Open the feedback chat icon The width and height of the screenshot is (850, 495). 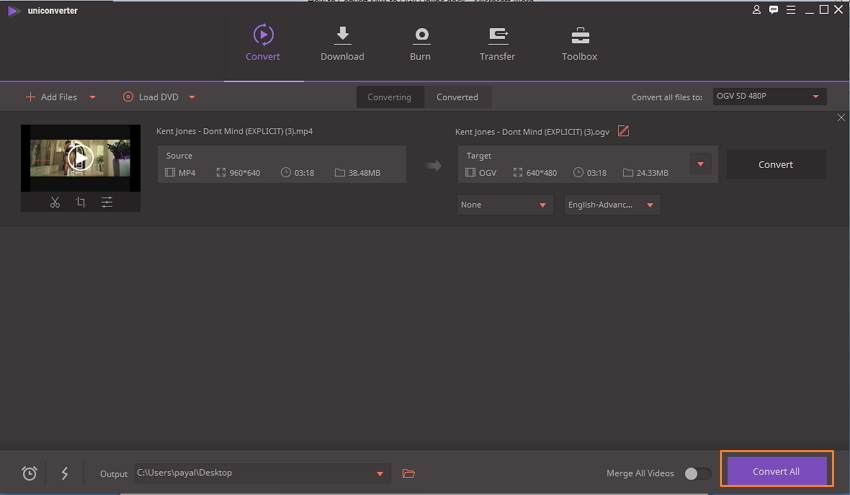click(x=774, y=10)
